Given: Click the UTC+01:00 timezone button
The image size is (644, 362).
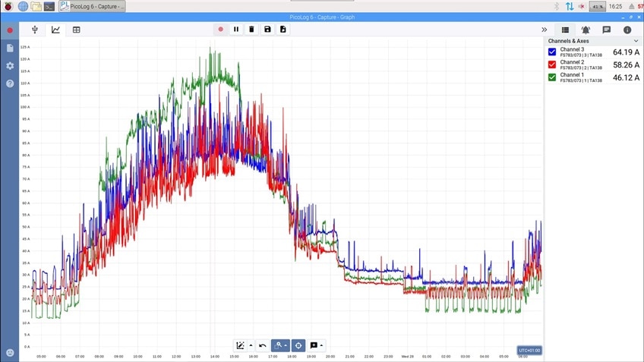Looking at the screenshot, I should point(529,351).
